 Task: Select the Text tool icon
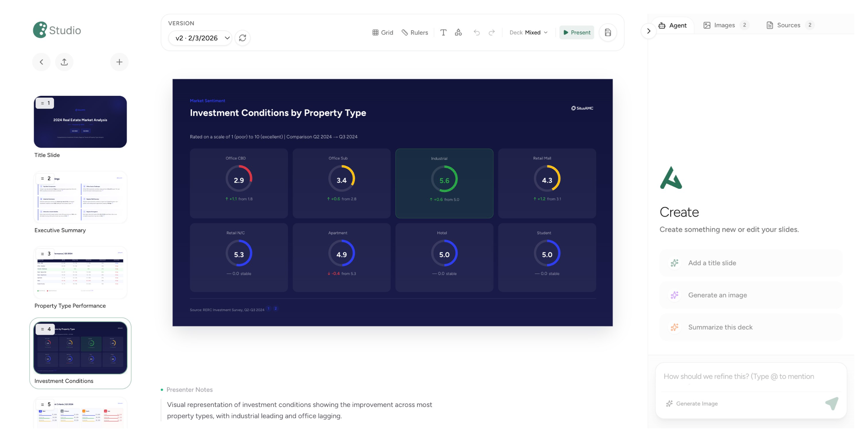click(x=443, y=32)
